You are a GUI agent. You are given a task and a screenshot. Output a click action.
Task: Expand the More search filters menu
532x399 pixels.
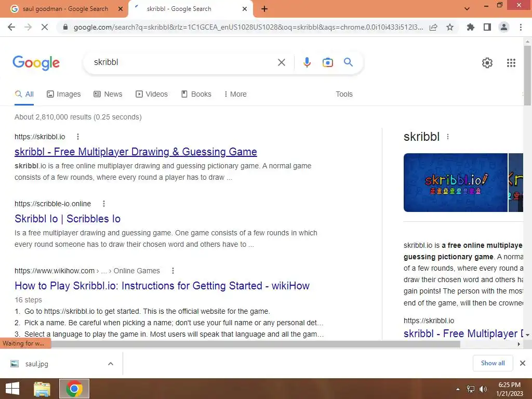point(235,95)
